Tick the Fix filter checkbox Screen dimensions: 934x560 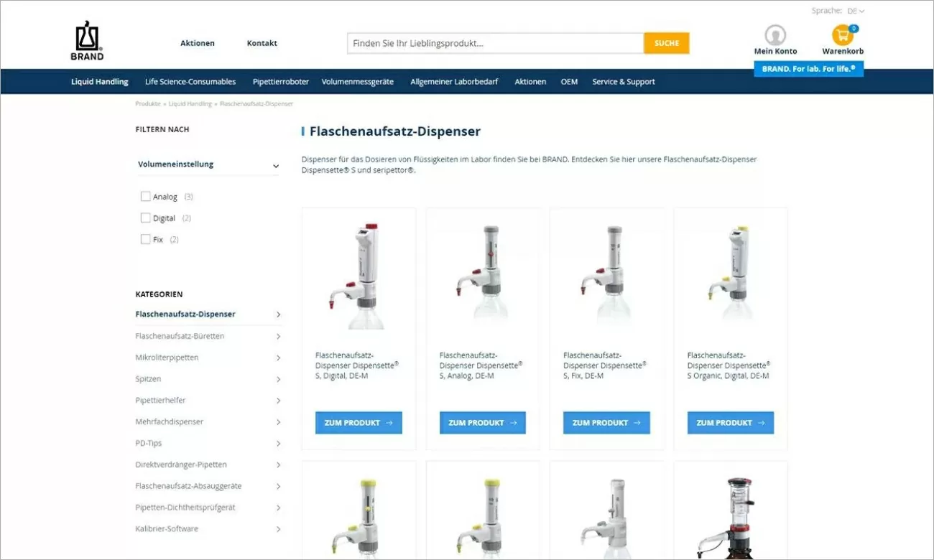point(146,240)
